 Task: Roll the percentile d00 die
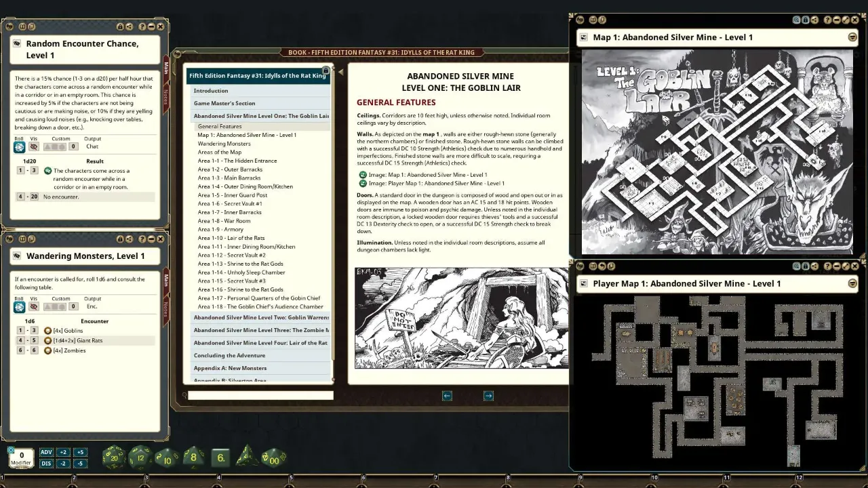coord(274,457)
